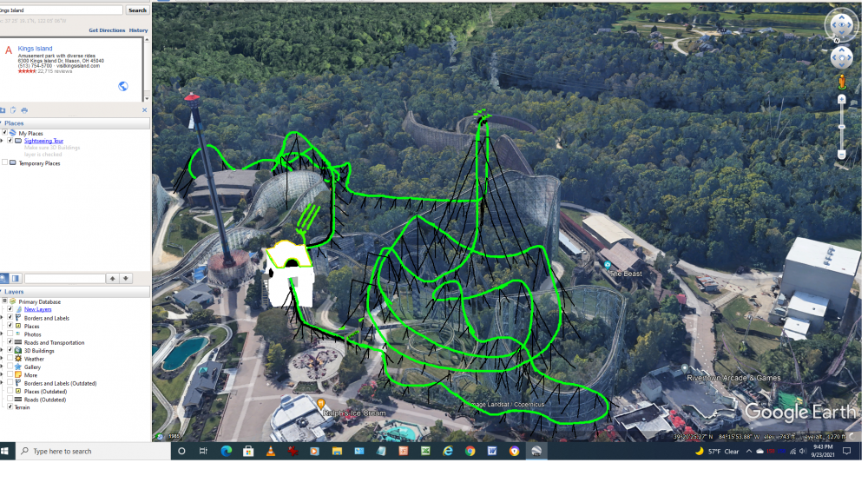The image size is (868, 489).
Task: Open the Sightseeing Tour link
Action: click(x=43, y=141)
